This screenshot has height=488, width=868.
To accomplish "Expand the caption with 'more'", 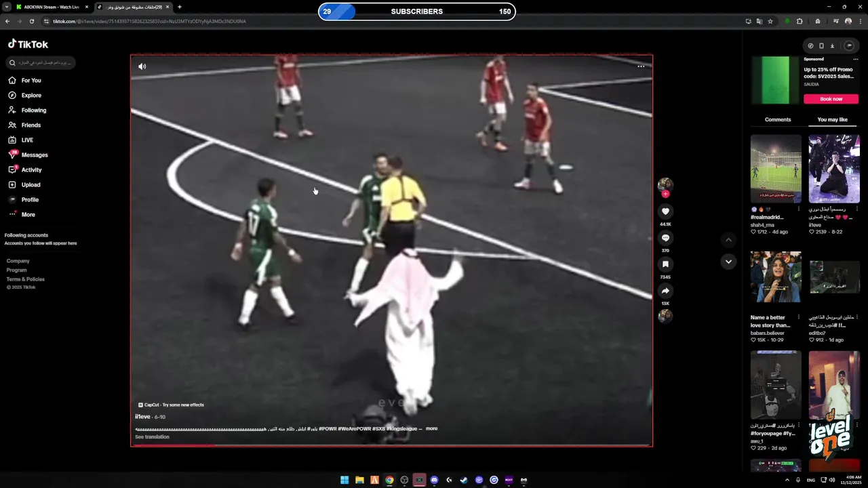I will tap(431, 428).
